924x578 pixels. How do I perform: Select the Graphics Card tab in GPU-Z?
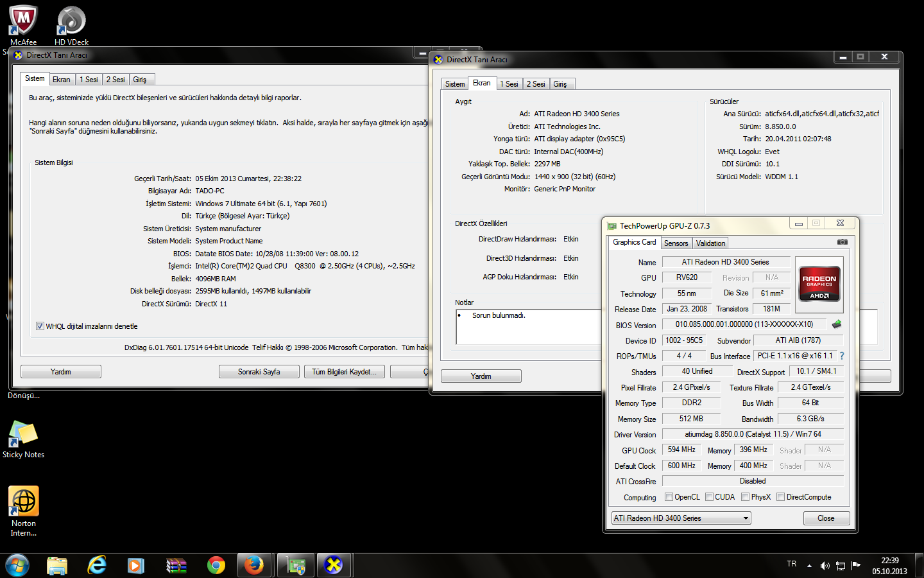pyautogui.click(x=634, y=242)
